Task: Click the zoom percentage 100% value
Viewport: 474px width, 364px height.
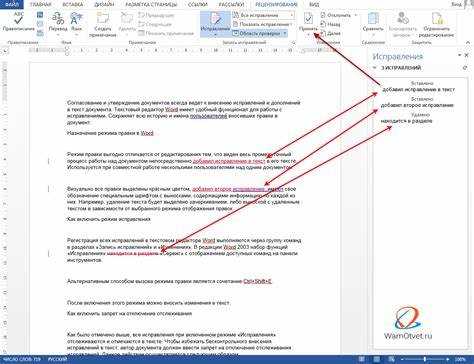Action: 461,359
